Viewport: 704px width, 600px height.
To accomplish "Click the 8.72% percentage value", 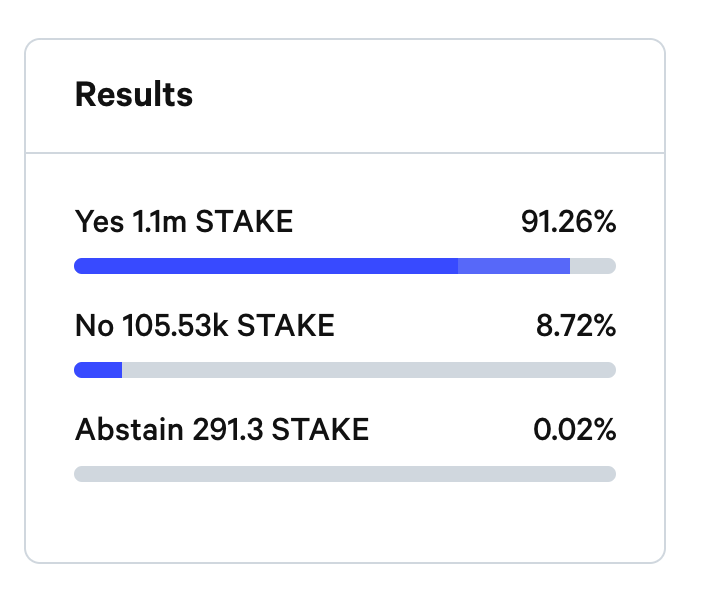I will point(576,325).
